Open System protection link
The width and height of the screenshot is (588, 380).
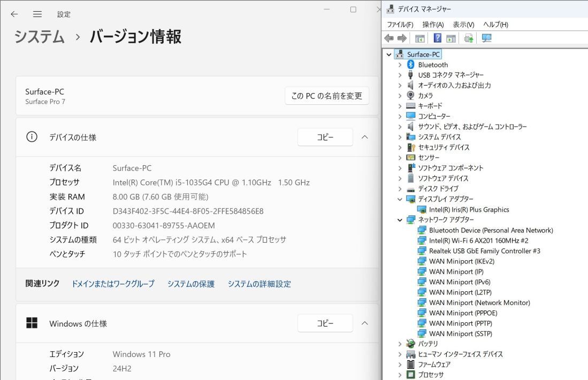tap(191, 284)
